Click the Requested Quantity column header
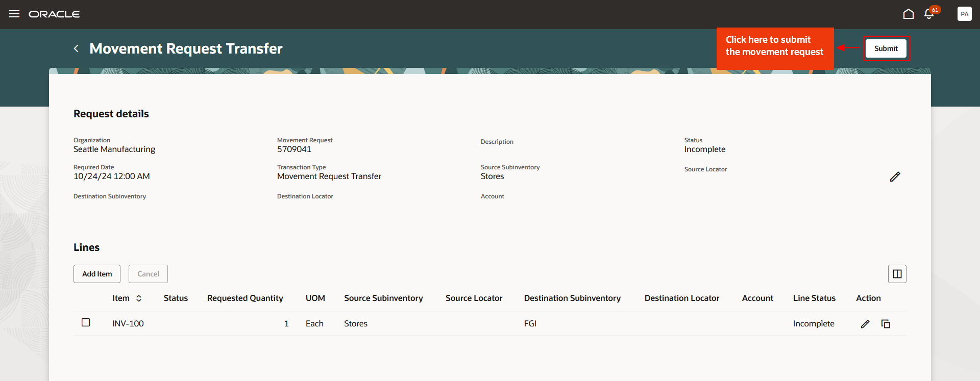980x381 pixels. point(245,298)
